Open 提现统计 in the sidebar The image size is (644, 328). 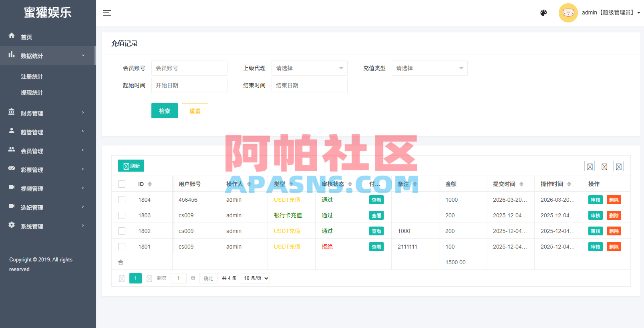32,93
